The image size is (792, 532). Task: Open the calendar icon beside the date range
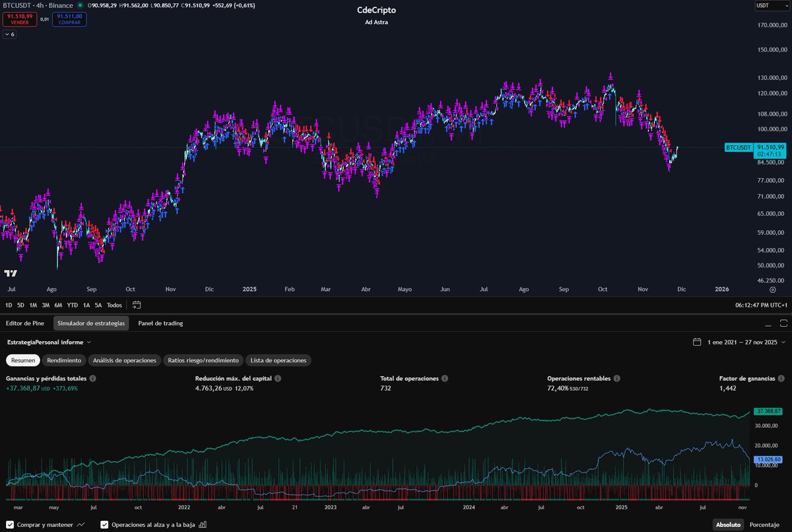pos(696,342)
